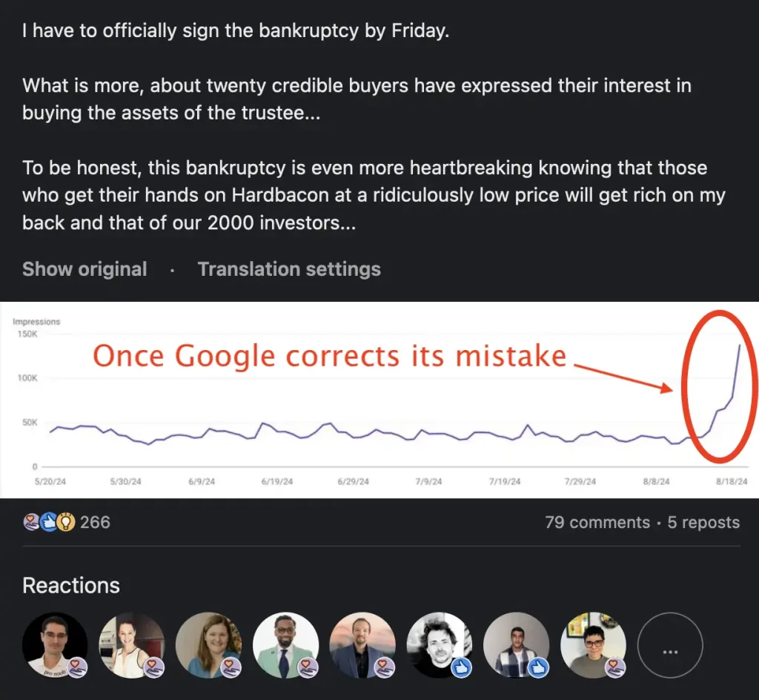Expand more reactions with the ellipsis button
Image resolution: width=759 pixels, height=700 pixels.
pyautogui.click(x=670, y=651)
